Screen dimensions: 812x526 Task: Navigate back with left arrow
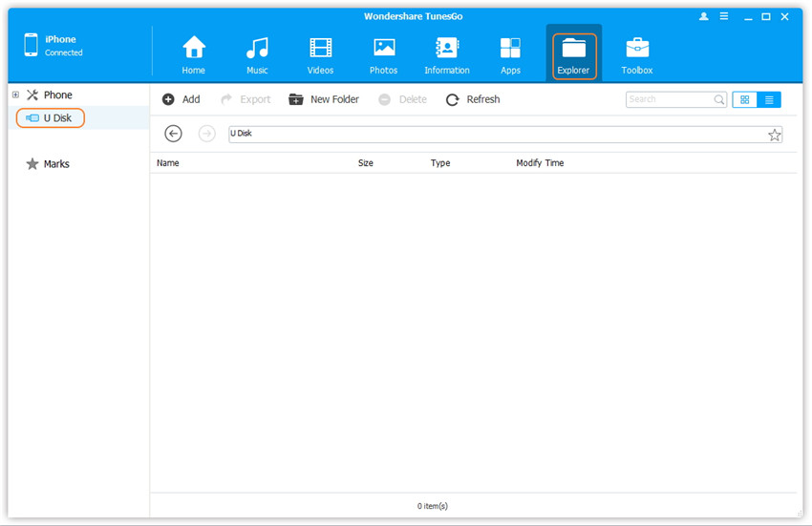[x=173, y=134]
